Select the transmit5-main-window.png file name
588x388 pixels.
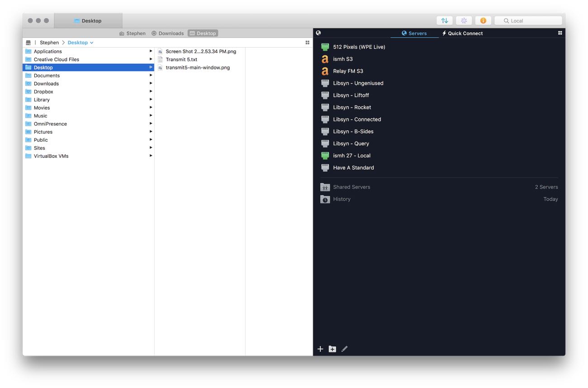tap(198, 68)
